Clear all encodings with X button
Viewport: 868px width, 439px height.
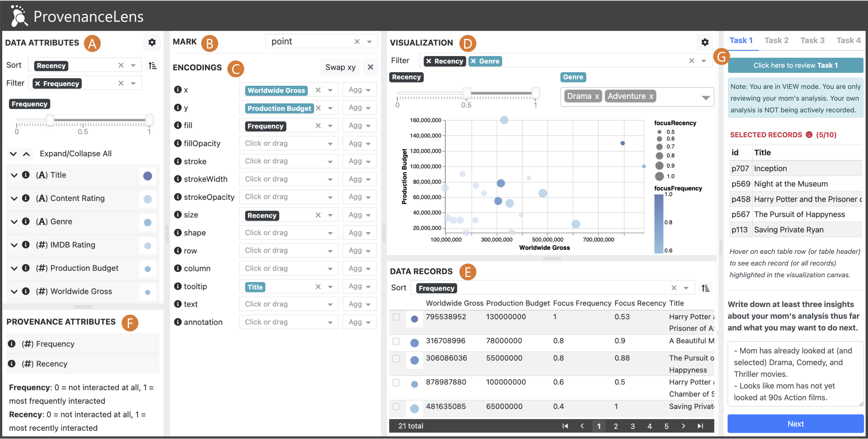click(370, 67)
